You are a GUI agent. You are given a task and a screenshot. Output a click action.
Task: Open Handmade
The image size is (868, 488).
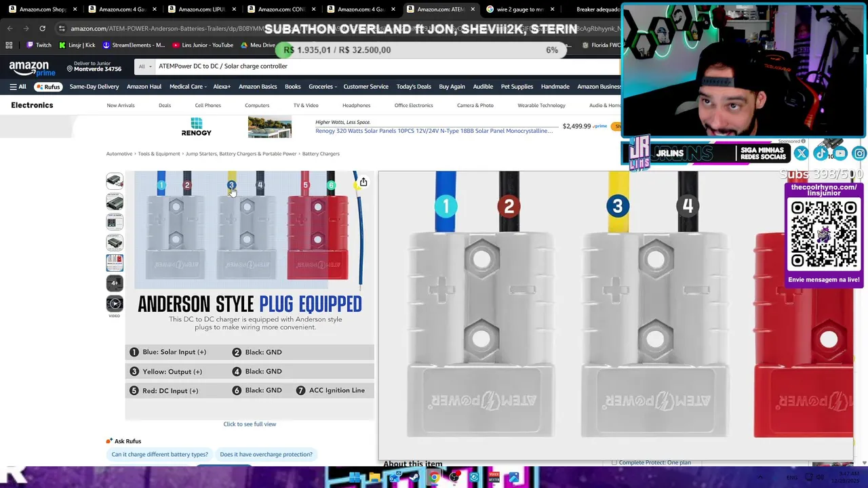(x=555, y=87)
